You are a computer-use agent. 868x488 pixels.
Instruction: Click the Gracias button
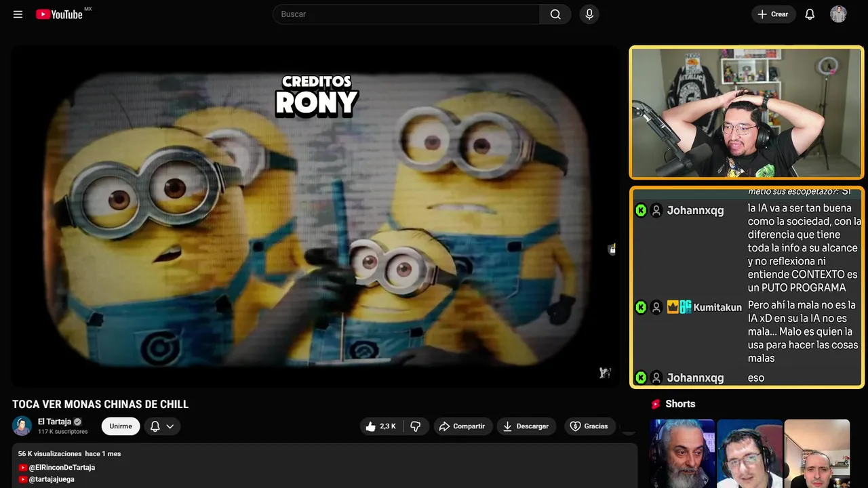coord(589,426)
